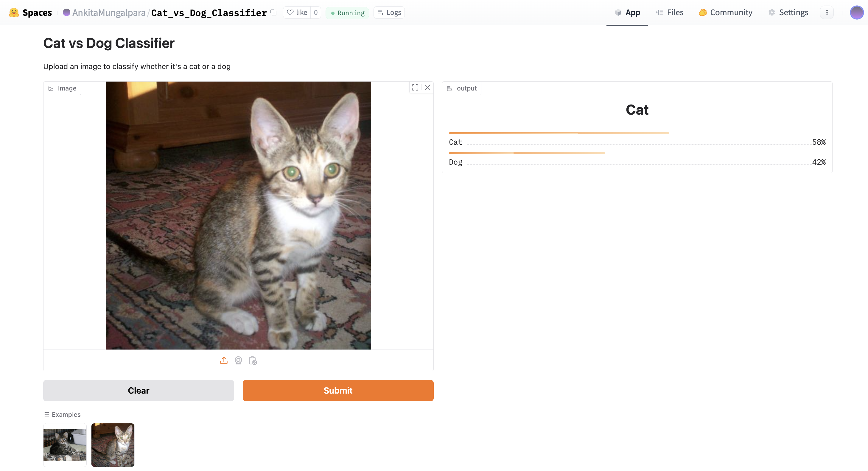This screenshot has width=868, height=471.
Task: Expand image to fullscreen view
Action: [x=415, y=88]
